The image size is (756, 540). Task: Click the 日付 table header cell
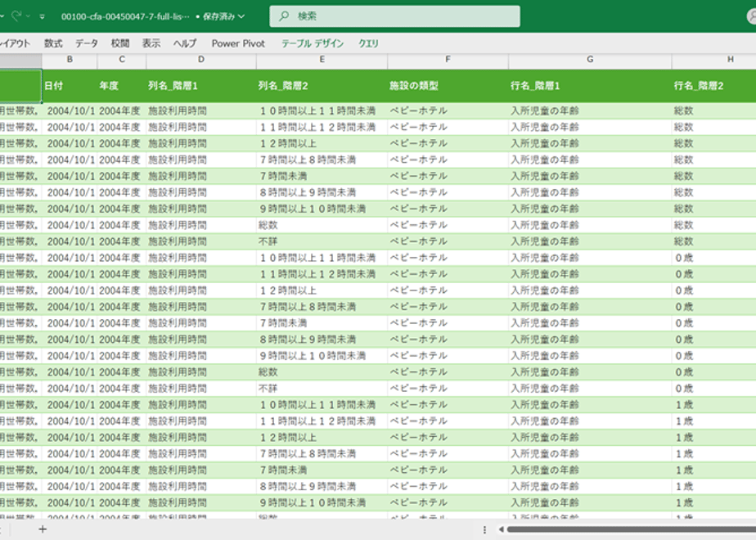coord(70,86)
